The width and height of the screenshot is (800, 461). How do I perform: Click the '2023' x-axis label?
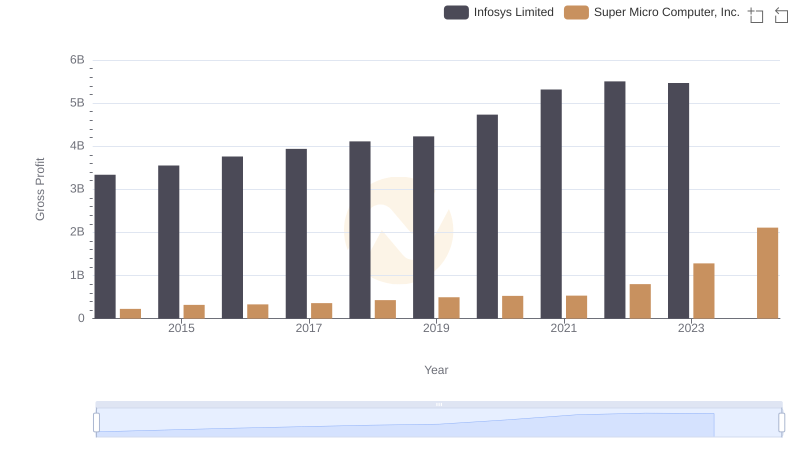(x=691, y=328)
